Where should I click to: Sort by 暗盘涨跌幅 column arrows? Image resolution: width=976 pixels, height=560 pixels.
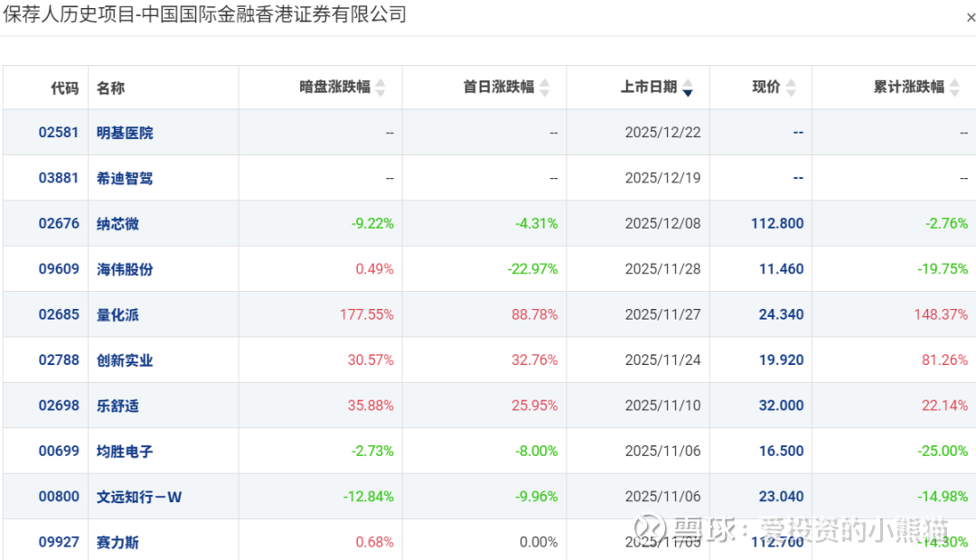380,88
